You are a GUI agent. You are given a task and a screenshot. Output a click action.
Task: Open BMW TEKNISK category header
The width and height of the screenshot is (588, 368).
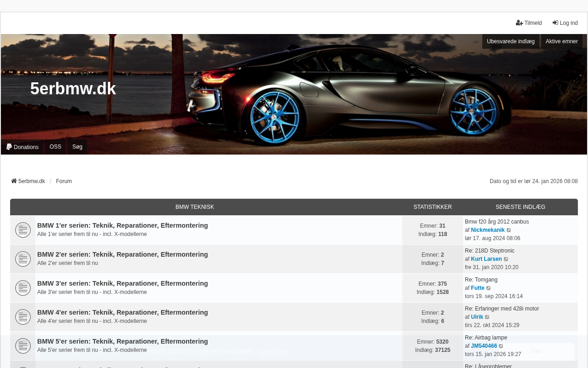point(195,207)
